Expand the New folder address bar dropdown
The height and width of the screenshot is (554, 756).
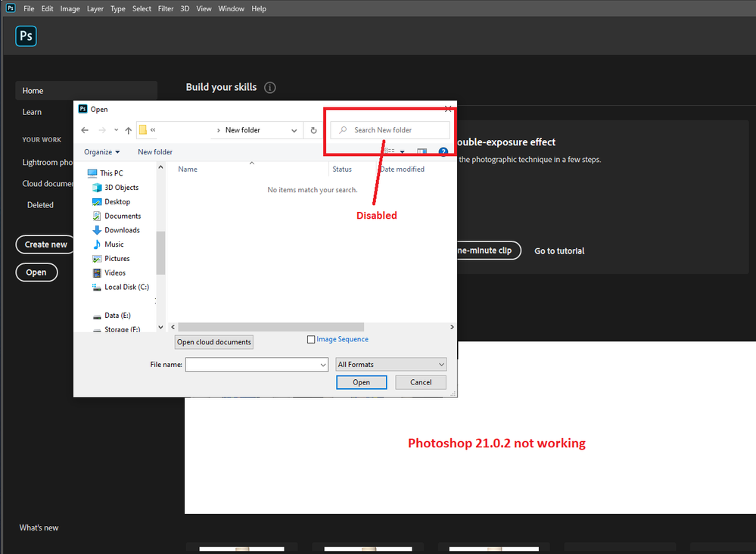pos(294,130)
